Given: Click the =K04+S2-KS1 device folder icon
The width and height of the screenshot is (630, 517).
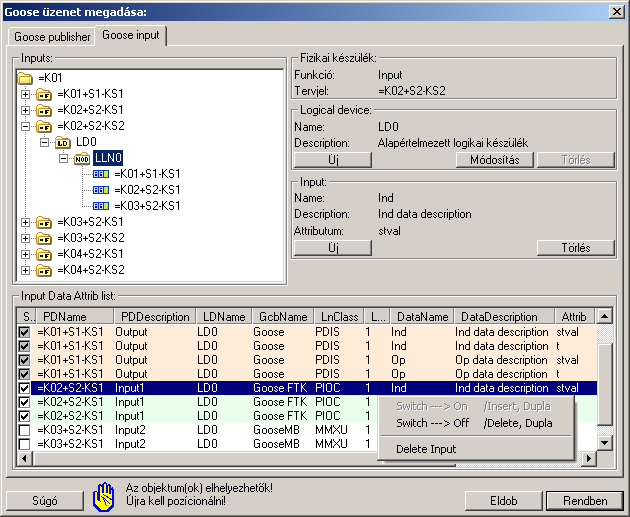Looking at the screenshot, I should [x=44, y=254].
